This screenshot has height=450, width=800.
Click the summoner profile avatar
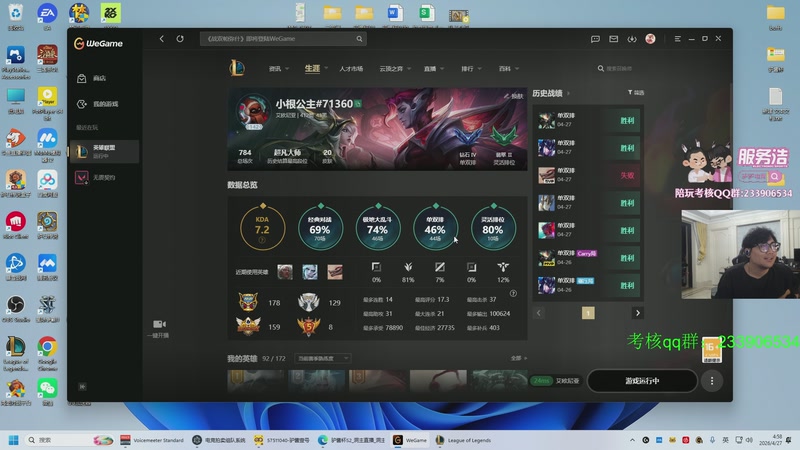(253, 111)
